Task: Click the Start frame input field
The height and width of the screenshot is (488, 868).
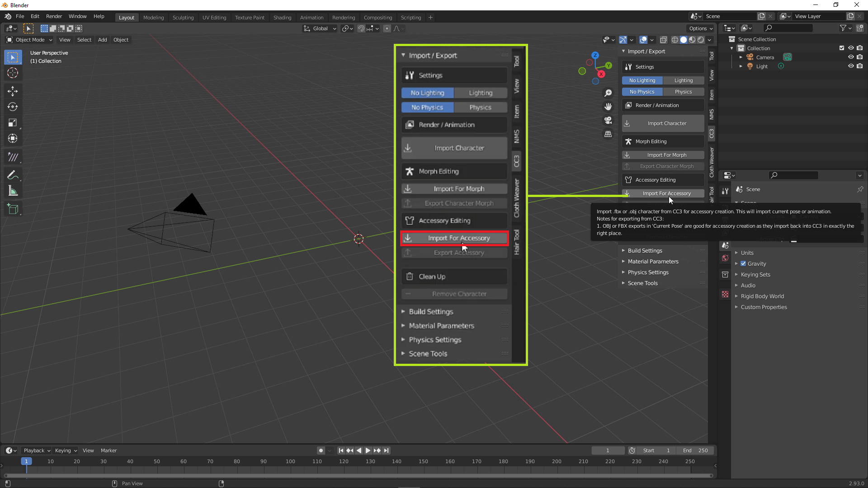Action: pyautogui.click(x=656, y=450)
